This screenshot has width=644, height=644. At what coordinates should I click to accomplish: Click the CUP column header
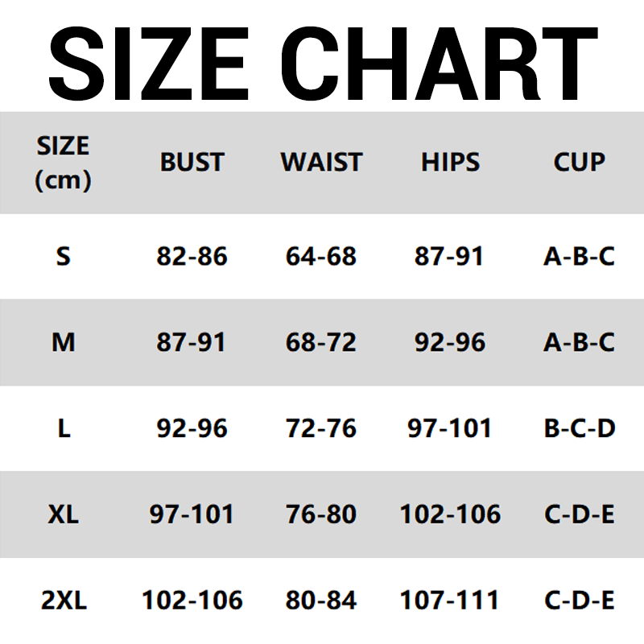pos(579,163)
